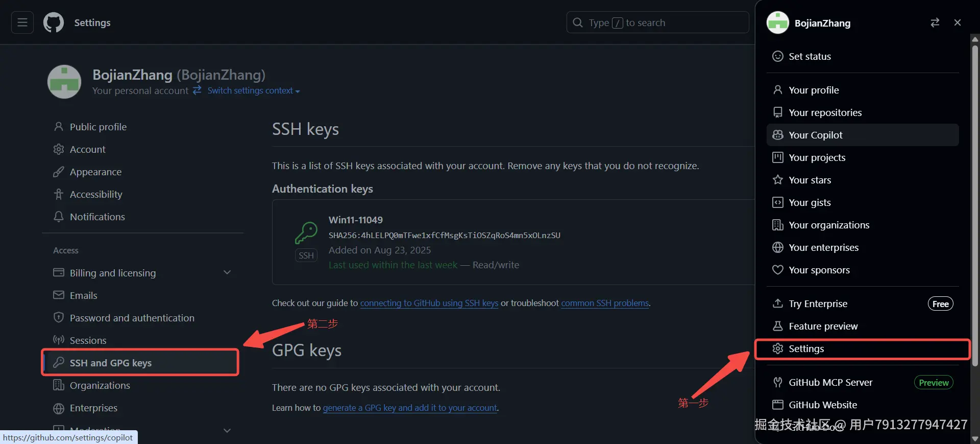Click the Feature preview beaker icon
This screenshot has height=444, width=980.
tap(778, 326)
